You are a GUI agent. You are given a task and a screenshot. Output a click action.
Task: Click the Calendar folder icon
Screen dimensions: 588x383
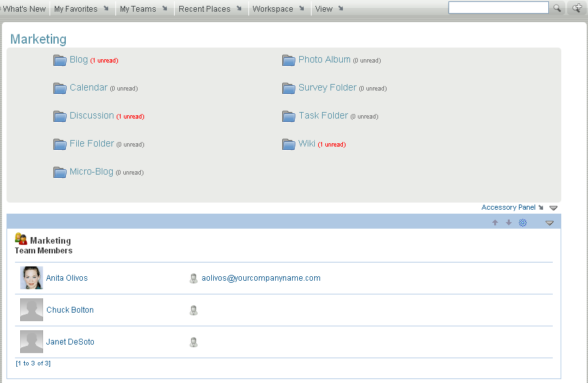60,87
